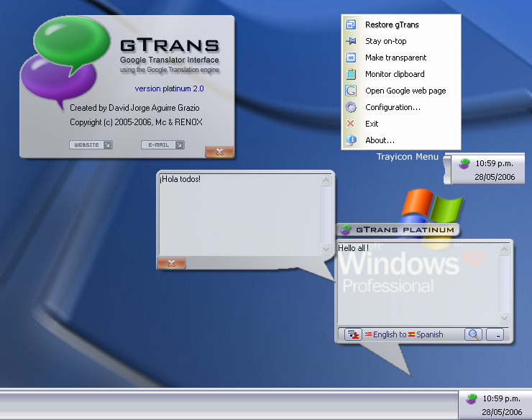Viewport: 532px width, 420px height.
Task: Click the info bubble icon beside About
Action: pos(351,140)
